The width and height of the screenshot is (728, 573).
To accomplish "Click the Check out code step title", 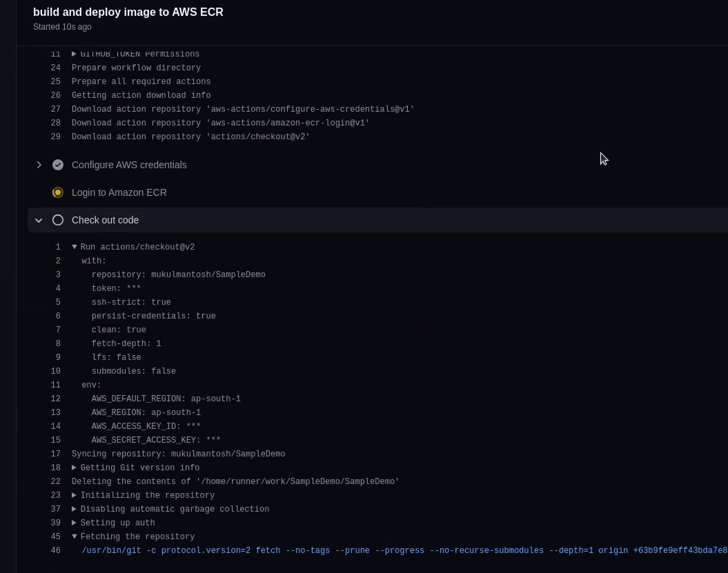I will click(105, 220).
